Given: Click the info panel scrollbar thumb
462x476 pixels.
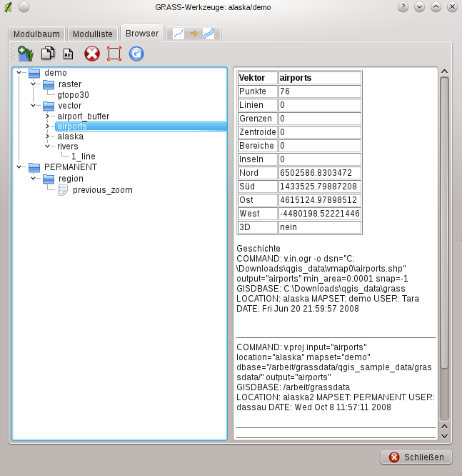Looking at the screenshot, I should click(x=444, y=222).
